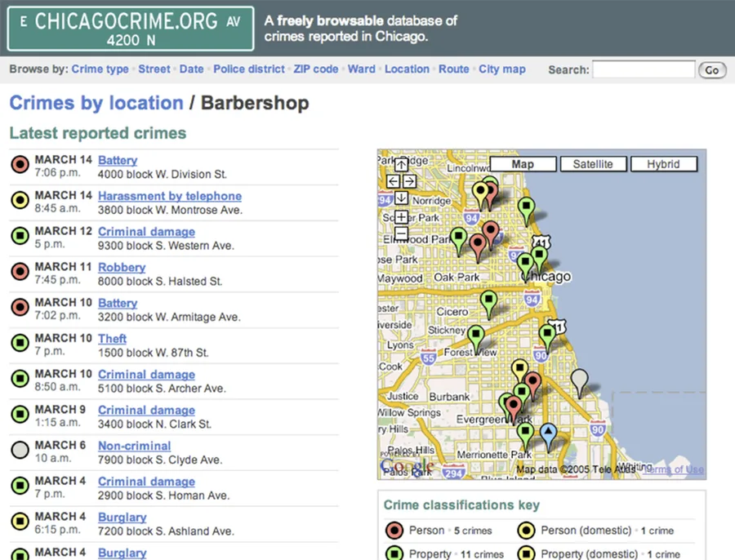Open the Robbery crime report link
This screenshot has height=560, width=735.
(122, 267)
